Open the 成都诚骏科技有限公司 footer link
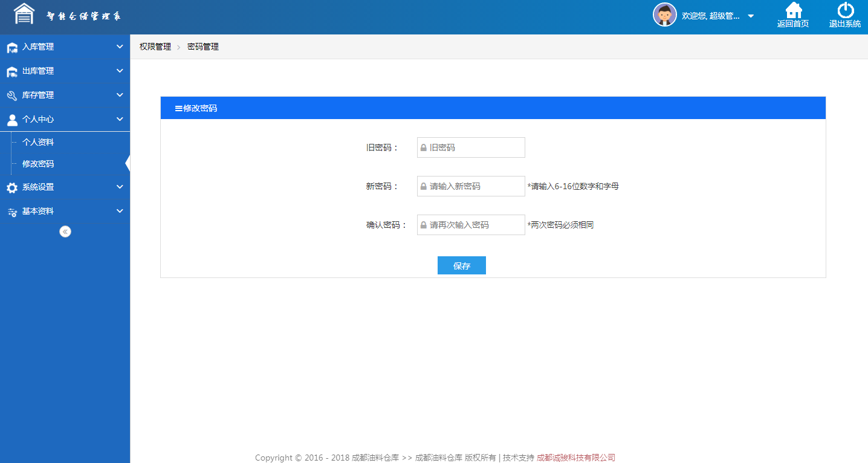This screenshot has height=463, width=868. pos(575,458)
